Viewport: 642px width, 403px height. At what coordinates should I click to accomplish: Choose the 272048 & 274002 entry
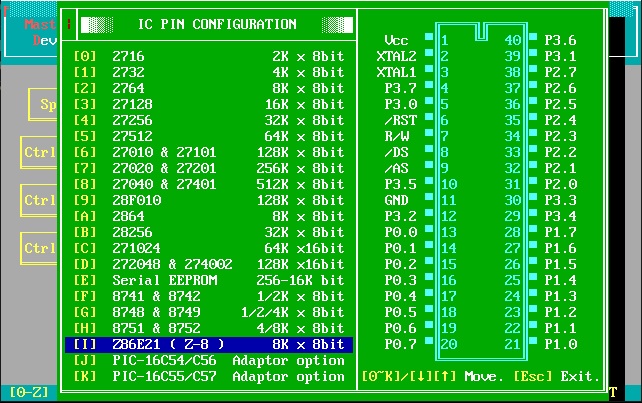[x=209, y=264]
